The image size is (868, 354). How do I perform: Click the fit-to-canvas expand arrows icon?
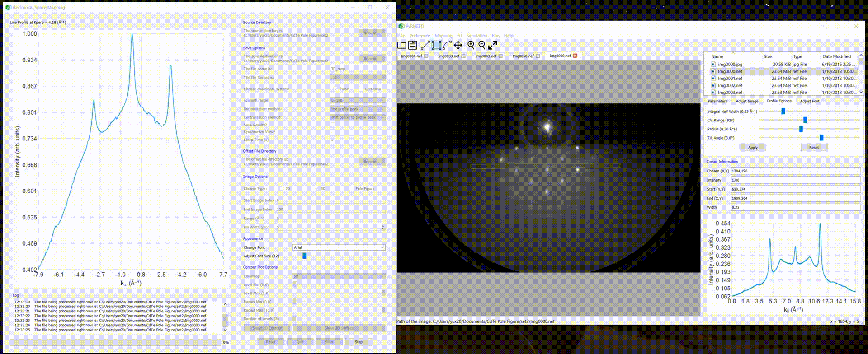493,45
